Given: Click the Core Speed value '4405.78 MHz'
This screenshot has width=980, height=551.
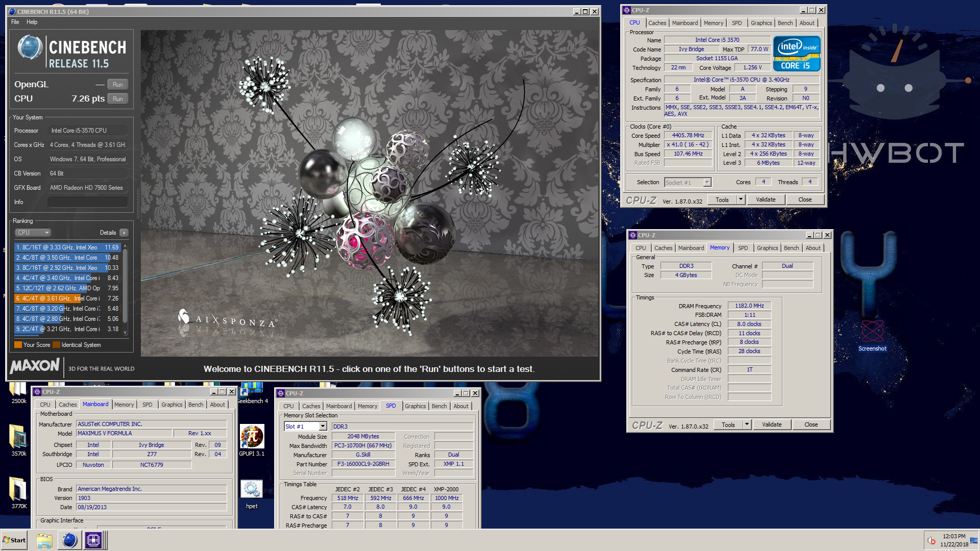Looking at the screenshot, I should tap(688, 136).
